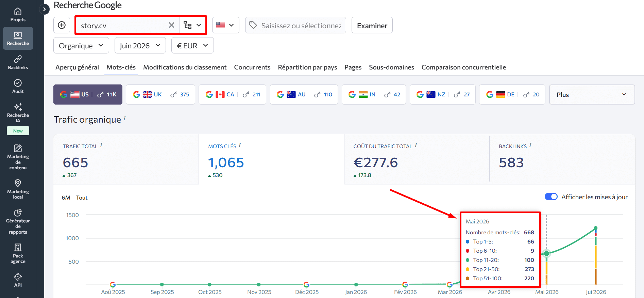This screenshot has height=298, width=644.
Task: Click the Oct 2025 chart data point
Action: tap(210, 284)
